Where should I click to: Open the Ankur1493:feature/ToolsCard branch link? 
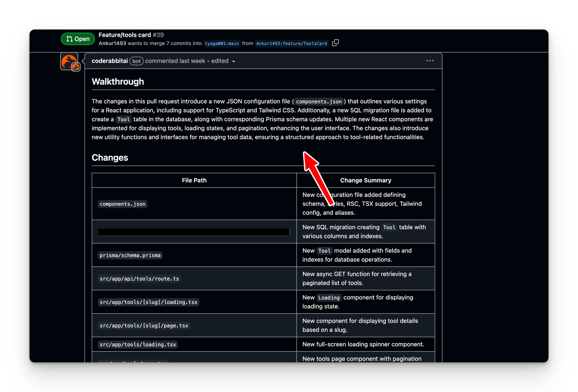pyautogui.click(x=292, y=43)
